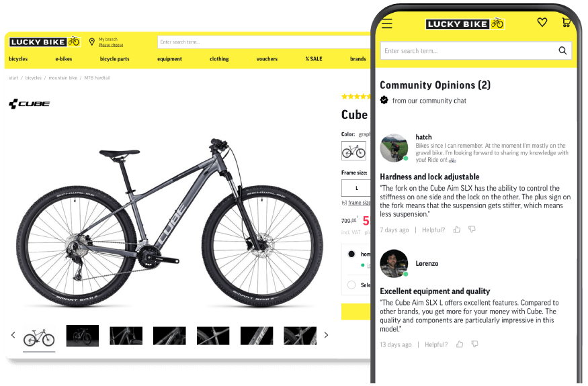
Task: Show previous thumbnails with left arrow
Action: (13, 335)
